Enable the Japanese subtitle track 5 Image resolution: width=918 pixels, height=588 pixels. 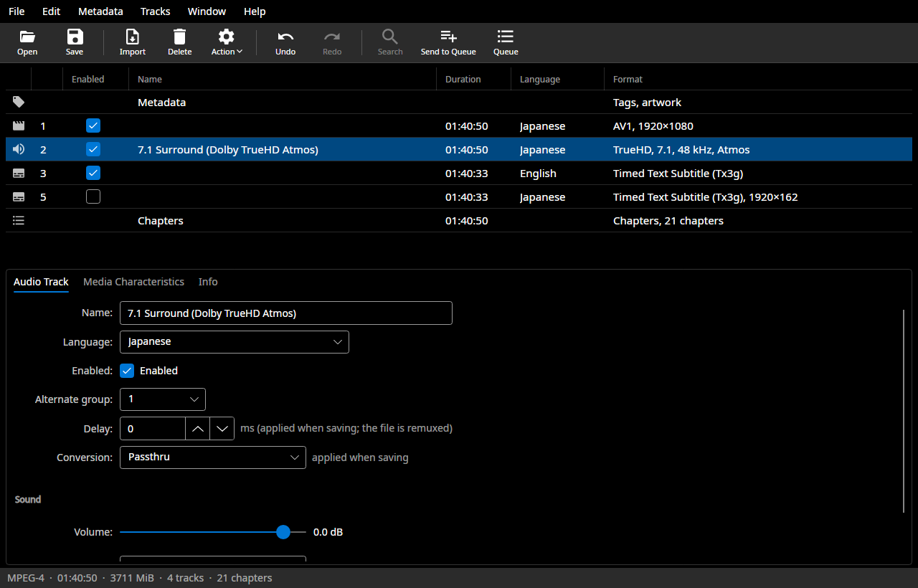click(x=93, y=197)
